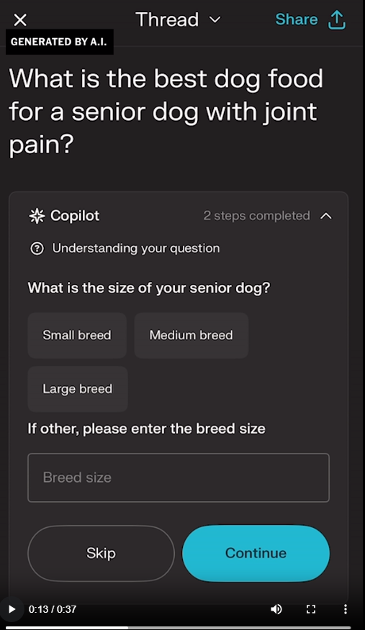The height and width of the screenshot is (630, 366).
Task: Click the question mark icon beside Understanding
Action: (x=37, y=249)
